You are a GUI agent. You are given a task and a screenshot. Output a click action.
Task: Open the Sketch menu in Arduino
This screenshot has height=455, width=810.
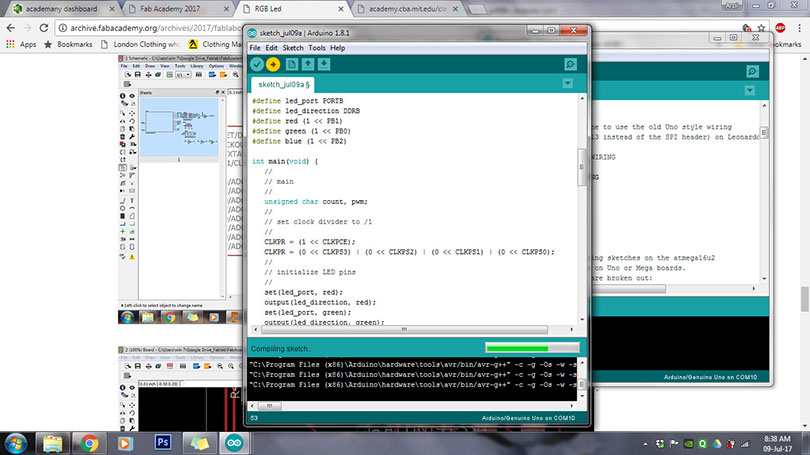[293, 48]
